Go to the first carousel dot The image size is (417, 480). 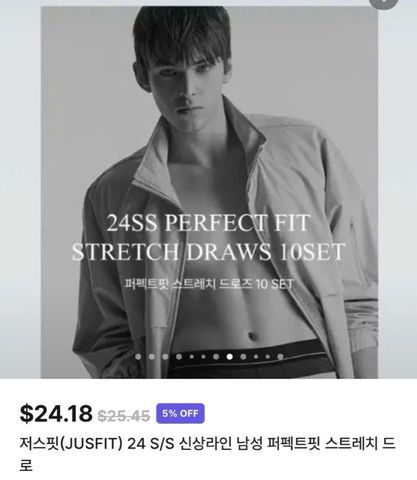point(138,357)
